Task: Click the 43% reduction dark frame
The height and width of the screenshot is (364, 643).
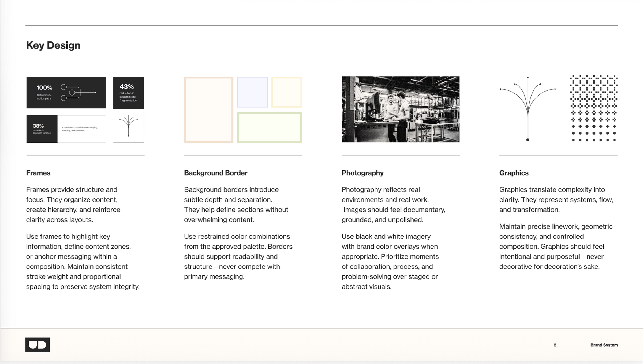Action: click(x=128, y=93)
